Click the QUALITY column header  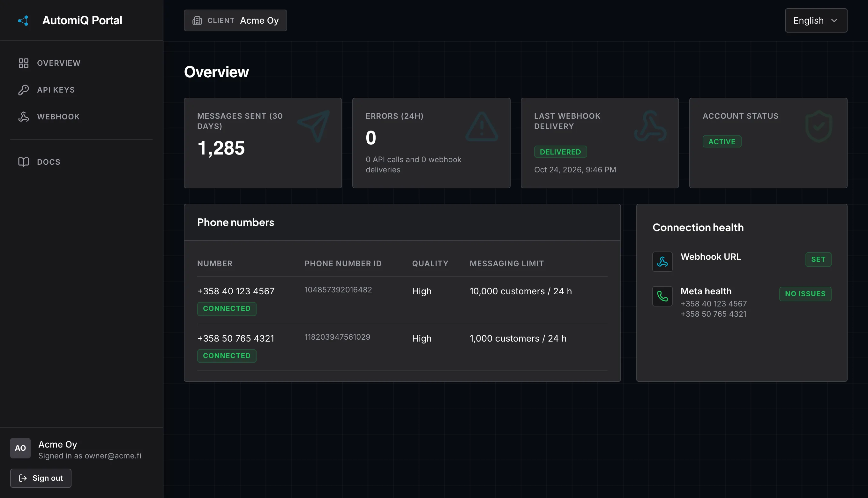430,263
